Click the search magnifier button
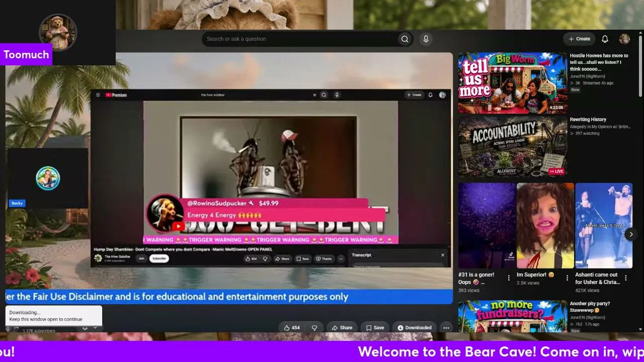Screen dimensions: 644x362 405,39
